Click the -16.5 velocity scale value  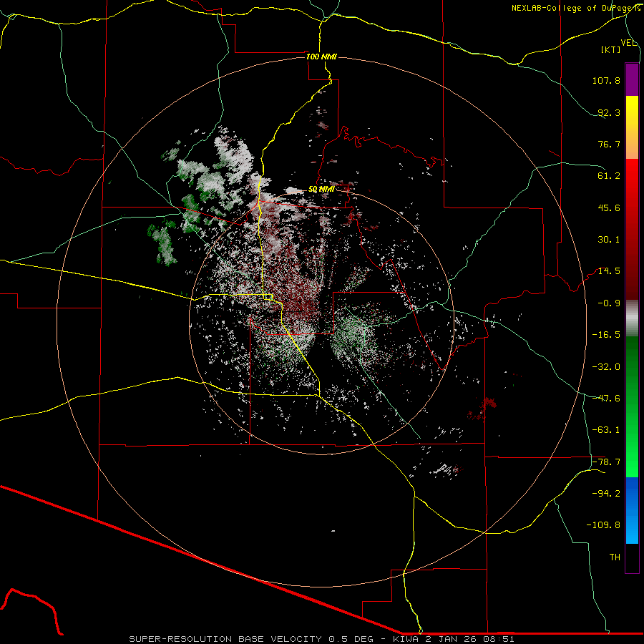coord(606,335)
